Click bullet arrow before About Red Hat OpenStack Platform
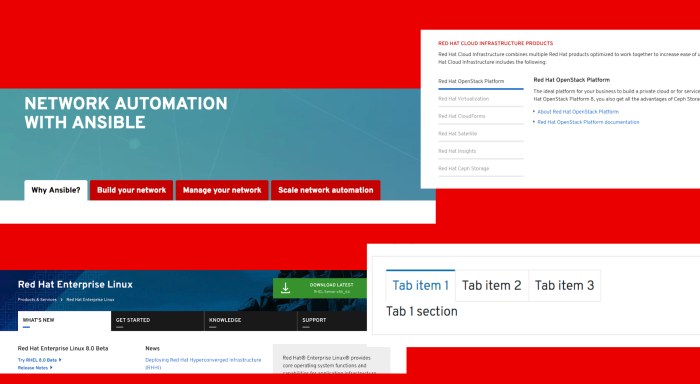This screenshot has width=700, height=384. [534, 112]
